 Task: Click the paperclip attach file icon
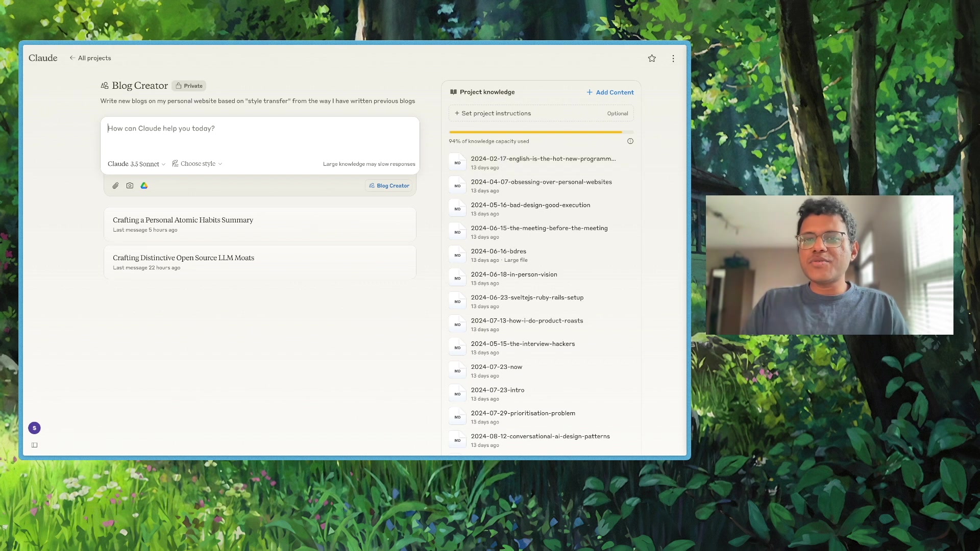coord(116,186)
